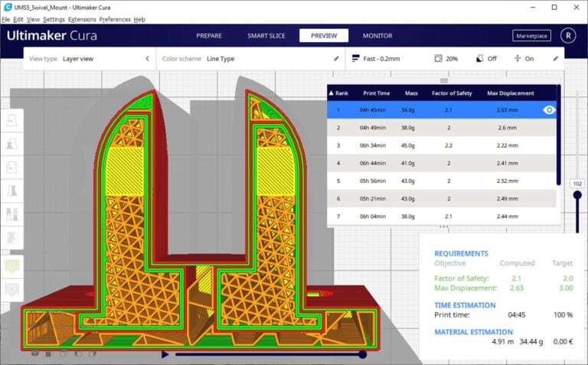Screen dimensions: 588x365
Task: Sort results by Rank column arrow
Action: (x=331, y=93)
